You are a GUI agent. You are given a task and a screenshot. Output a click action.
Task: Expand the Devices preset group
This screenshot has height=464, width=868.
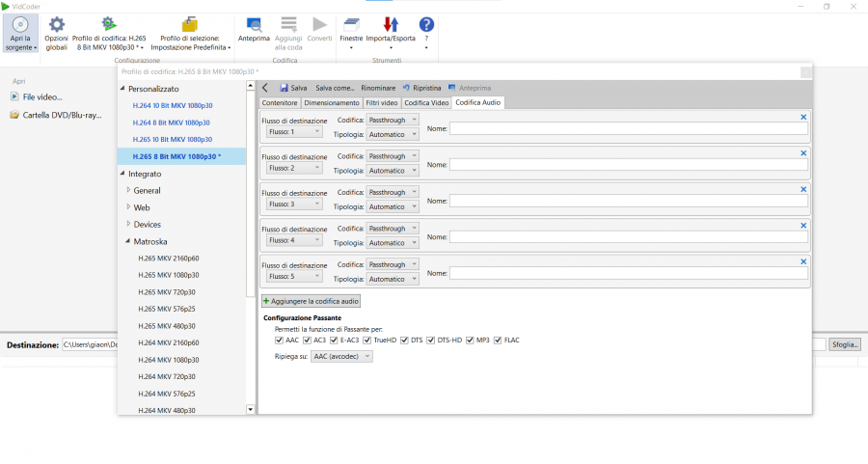128,224
